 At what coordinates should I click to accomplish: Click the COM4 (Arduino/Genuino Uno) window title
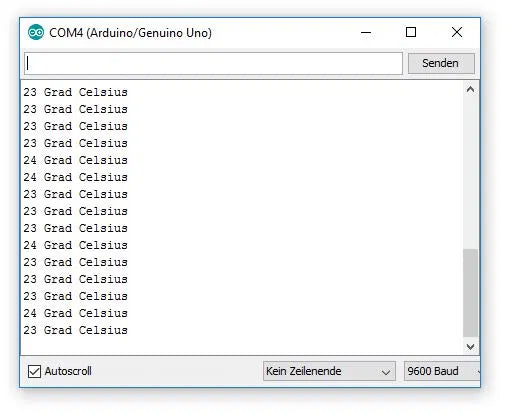click(130, 33)
